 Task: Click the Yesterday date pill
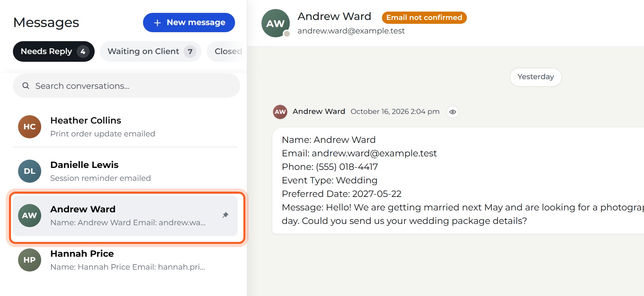click(x=536, y=77)
